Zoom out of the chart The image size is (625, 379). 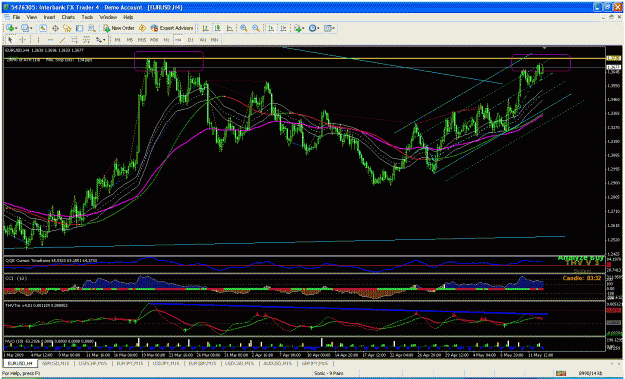(x=256, y=28)
